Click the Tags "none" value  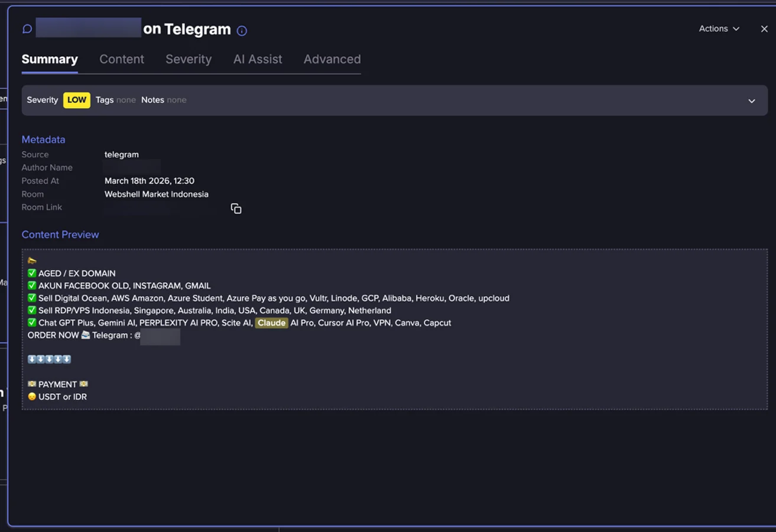(x=126, y=100)
